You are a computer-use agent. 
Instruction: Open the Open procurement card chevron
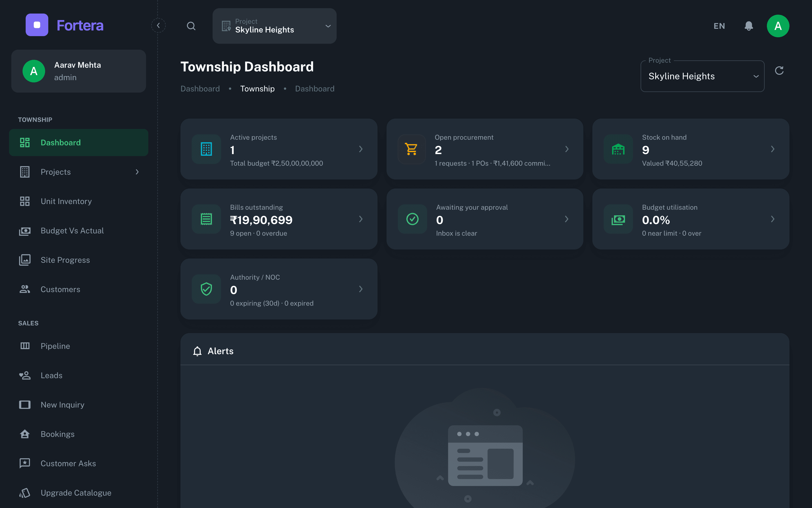coord(567,149)
